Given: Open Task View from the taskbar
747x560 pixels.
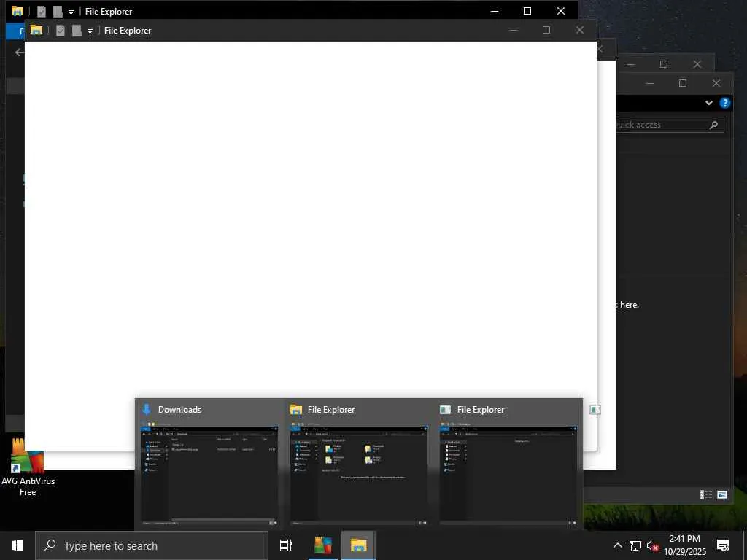Looking at the screenshot, I should pyautogui.click(x=286, y=545).
